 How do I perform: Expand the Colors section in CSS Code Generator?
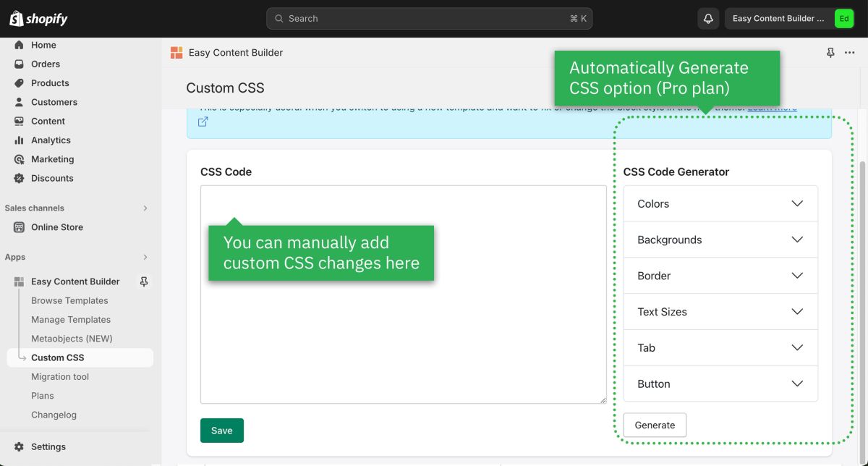(x=720, y=203)
